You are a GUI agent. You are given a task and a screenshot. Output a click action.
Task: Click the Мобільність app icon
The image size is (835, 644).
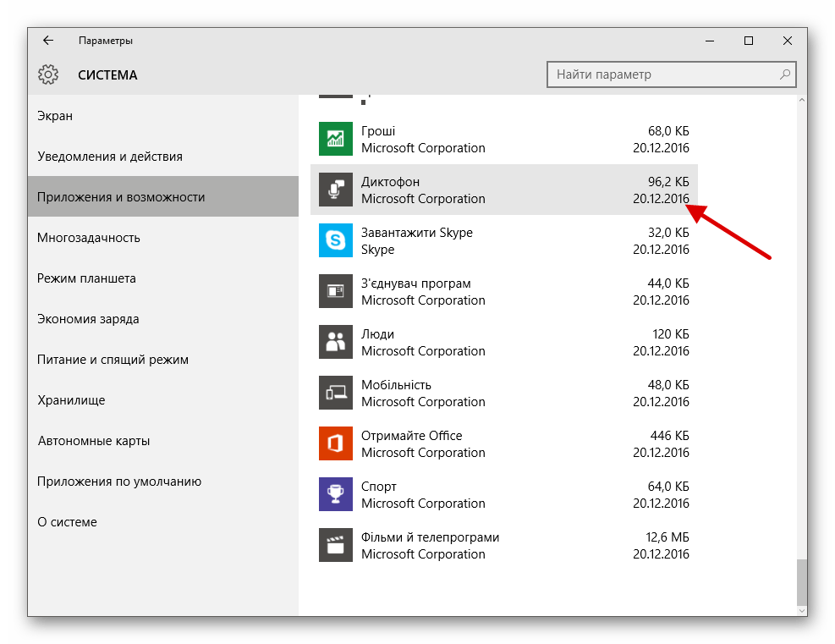[336, 393]
